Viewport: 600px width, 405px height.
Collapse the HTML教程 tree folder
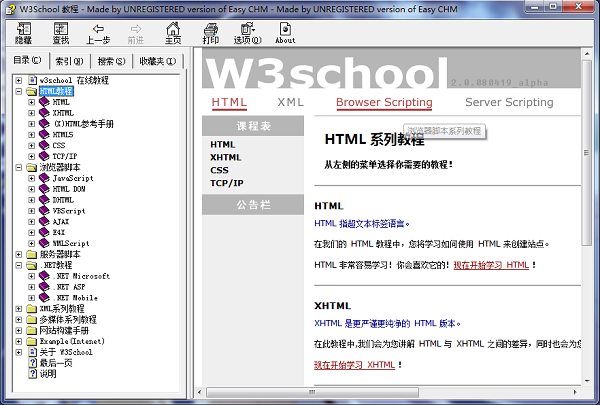(x=19, y=91)
